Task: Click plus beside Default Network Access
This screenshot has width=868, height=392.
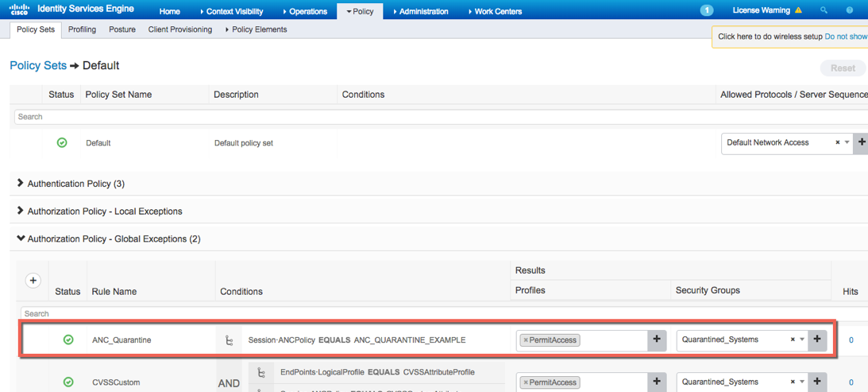Action: [862, 143]
